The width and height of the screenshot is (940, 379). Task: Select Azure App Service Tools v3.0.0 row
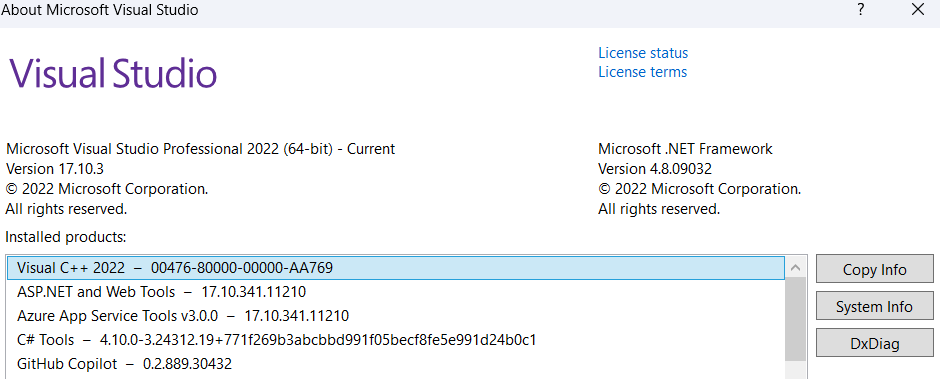click(x=396, y=316)
